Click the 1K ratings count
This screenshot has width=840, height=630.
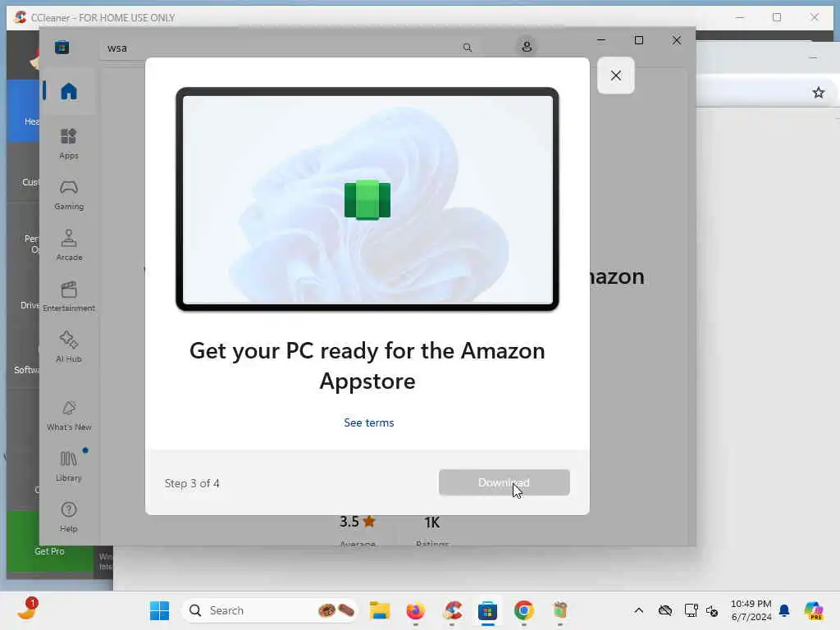pos(431,523)
